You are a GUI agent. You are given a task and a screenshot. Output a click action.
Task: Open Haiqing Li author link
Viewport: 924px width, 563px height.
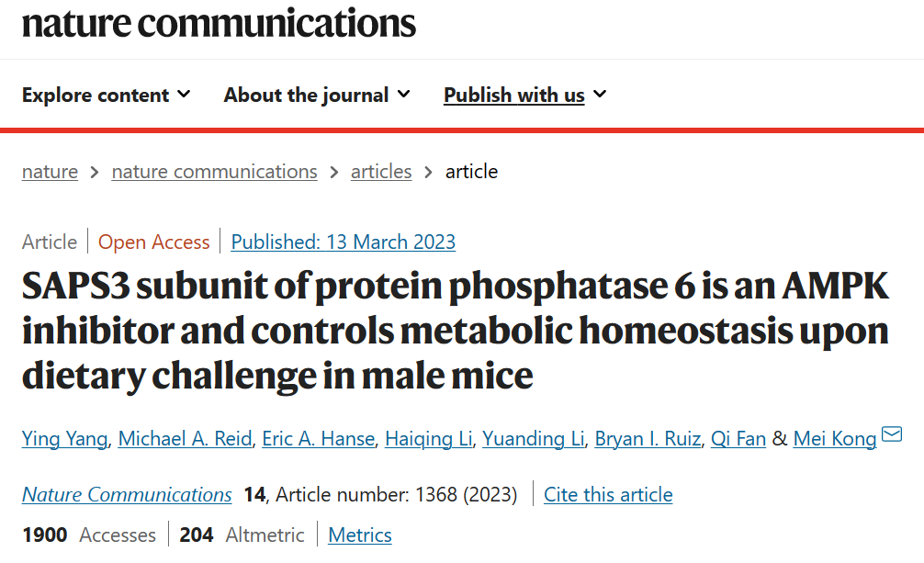428,439
